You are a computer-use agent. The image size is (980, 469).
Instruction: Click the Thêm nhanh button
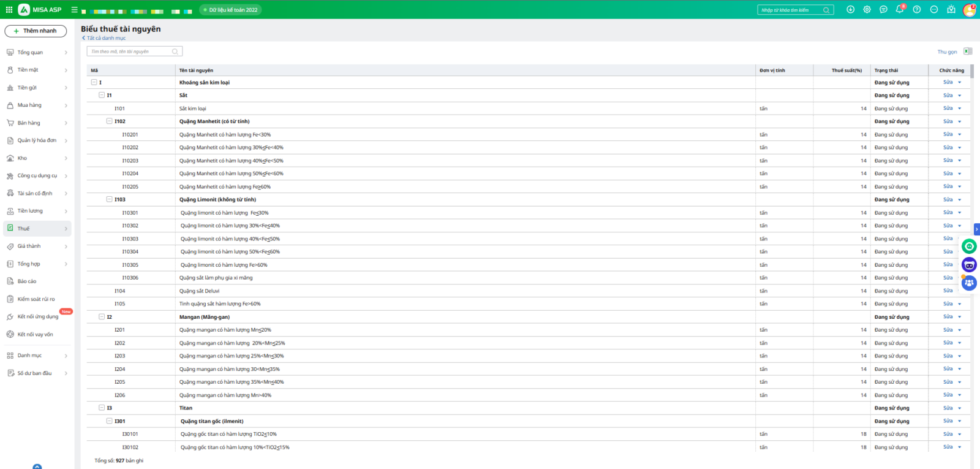pos(36,31)
